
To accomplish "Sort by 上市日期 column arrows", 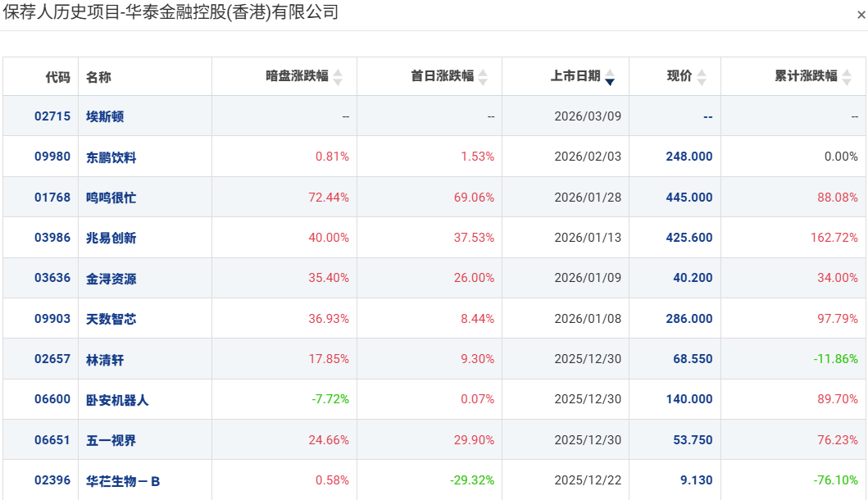I will (x=610, y=78).
